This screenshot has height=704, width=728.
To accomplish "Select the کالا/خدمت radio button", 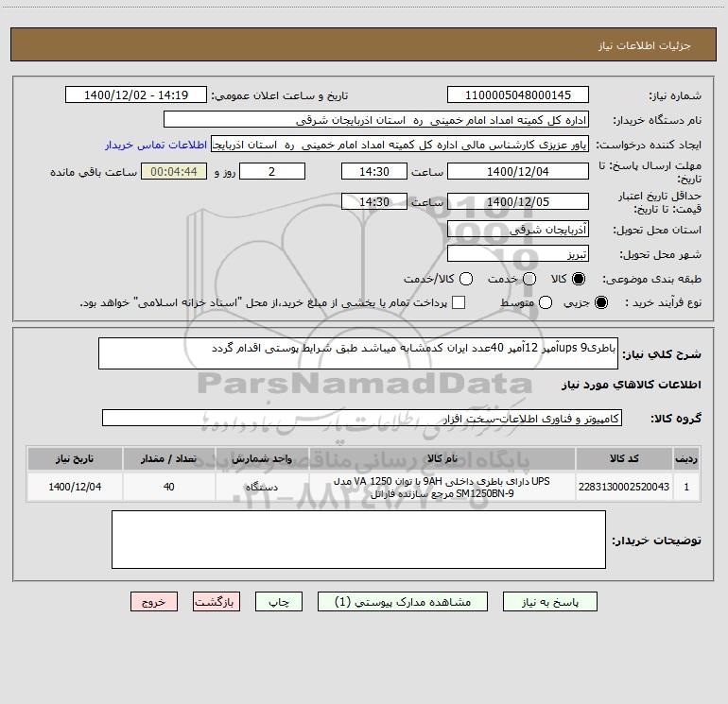I will (x=466, y=279).
